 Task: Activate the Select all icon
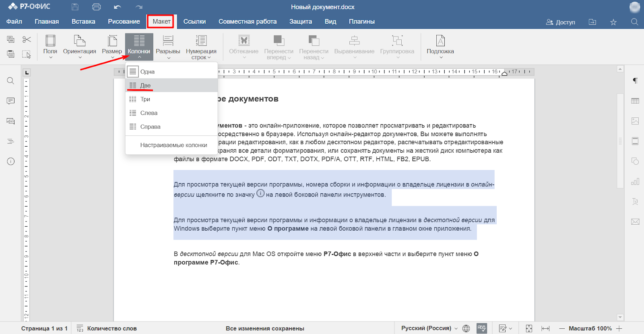[x=27, y=54]
